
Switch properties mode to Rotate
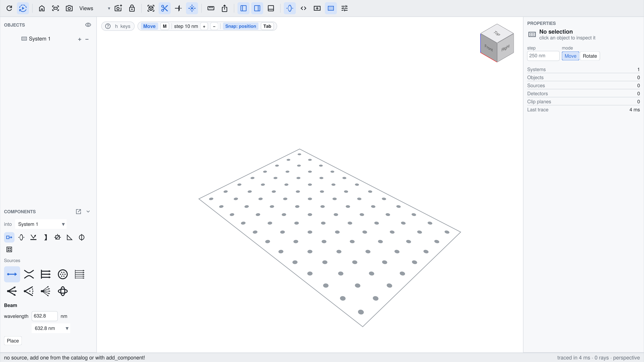[590, 56]
